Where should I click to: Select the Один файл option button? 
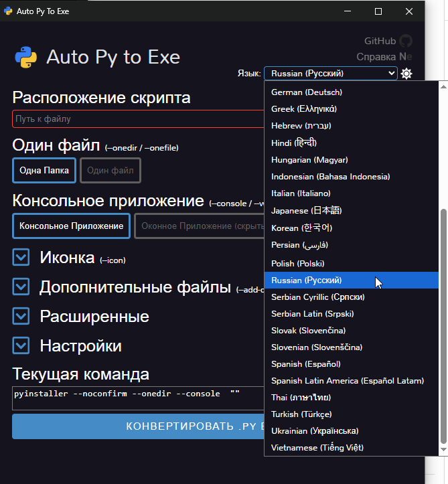(x=110, y=171)
